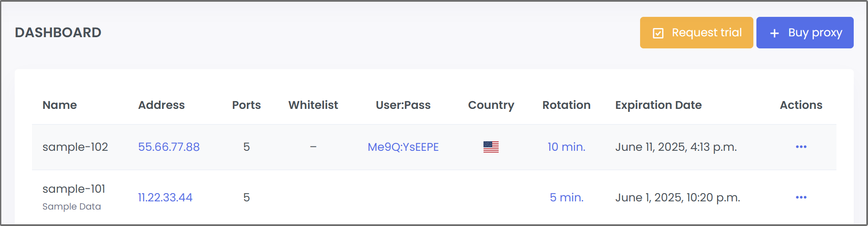Select the sample-102 proxy name
The height and width of the screenshot is (226, 868).
click(75, 147)
